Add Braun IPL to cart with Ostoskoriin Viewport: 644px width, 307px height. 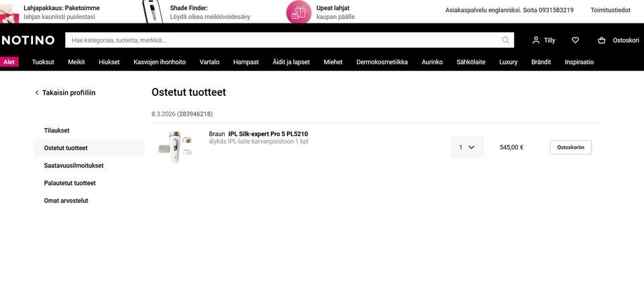tap(570, 147)
